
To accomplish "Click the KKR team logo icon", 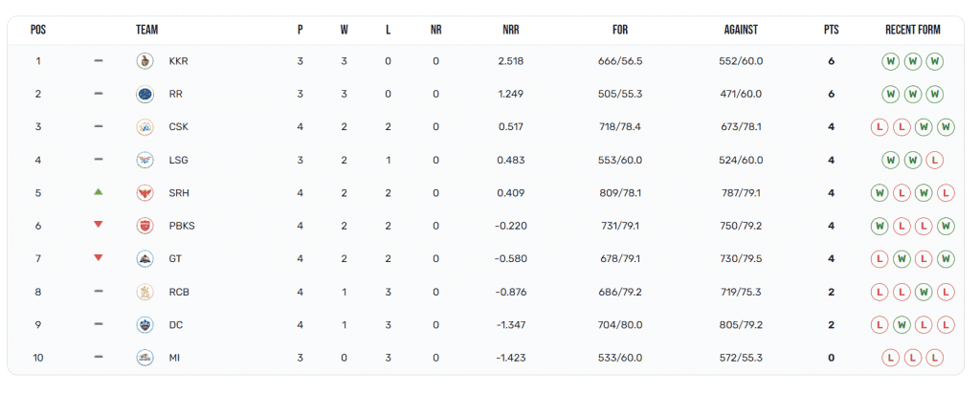I will (x=145, y=61).
